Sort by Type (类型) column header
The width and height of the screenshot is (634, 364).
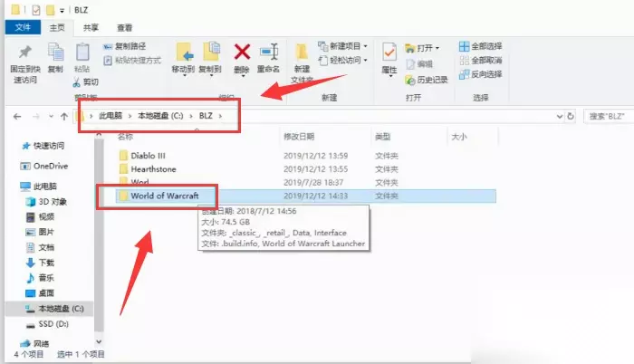click(382, 137)
